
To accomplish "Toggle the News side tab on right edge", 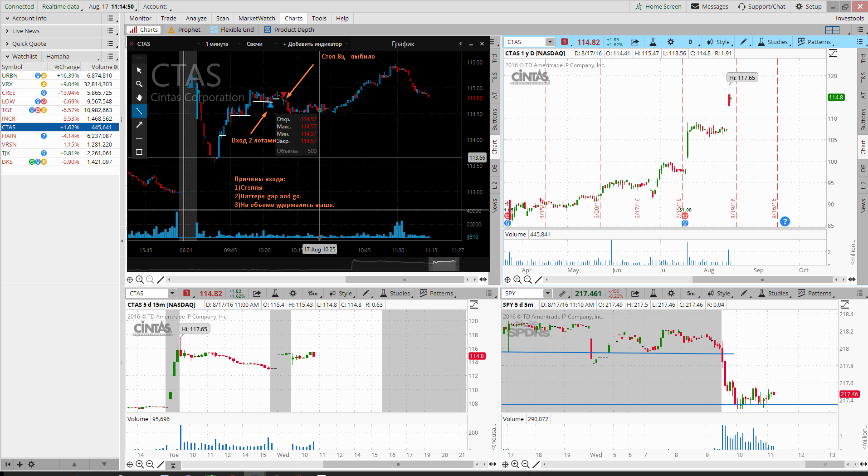I will pos(863,206).
